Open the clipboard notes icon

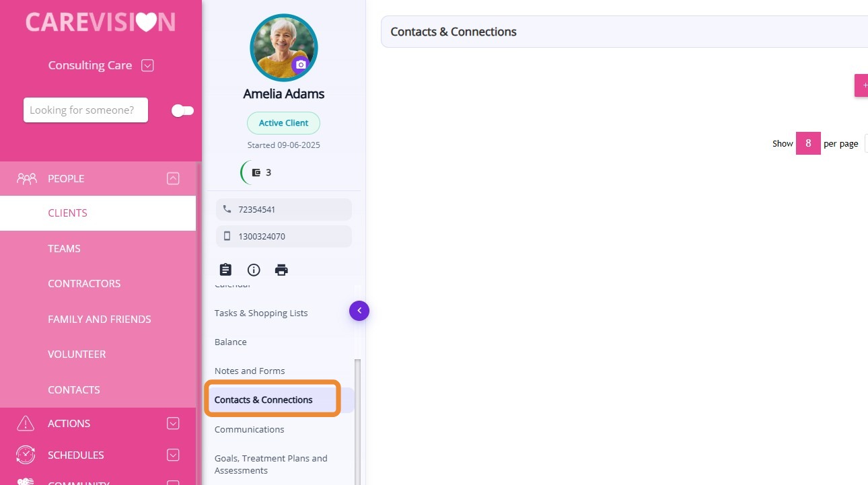coord(225,270)
